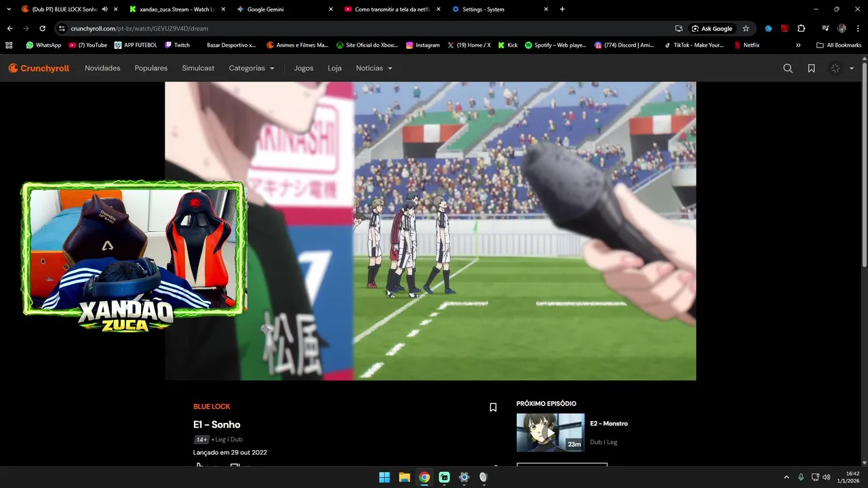The image size is (868, 488).
Task: Open the Twitch bookmark
Action: [x=178, y=45]
